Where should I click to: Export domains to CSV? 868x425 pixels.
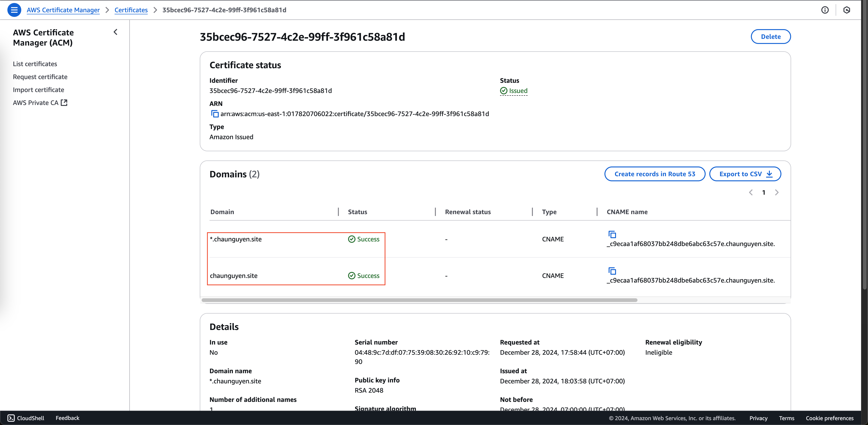(745, 174)
